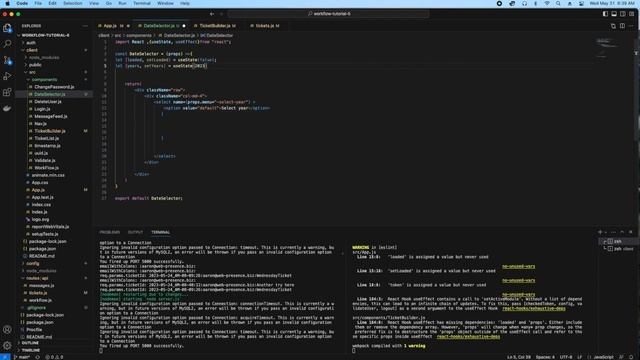Viewport: 640px width, 360px height.
Task: Open the Search view in activity bar
Action: pyautogui.click(x=7, y=44)
